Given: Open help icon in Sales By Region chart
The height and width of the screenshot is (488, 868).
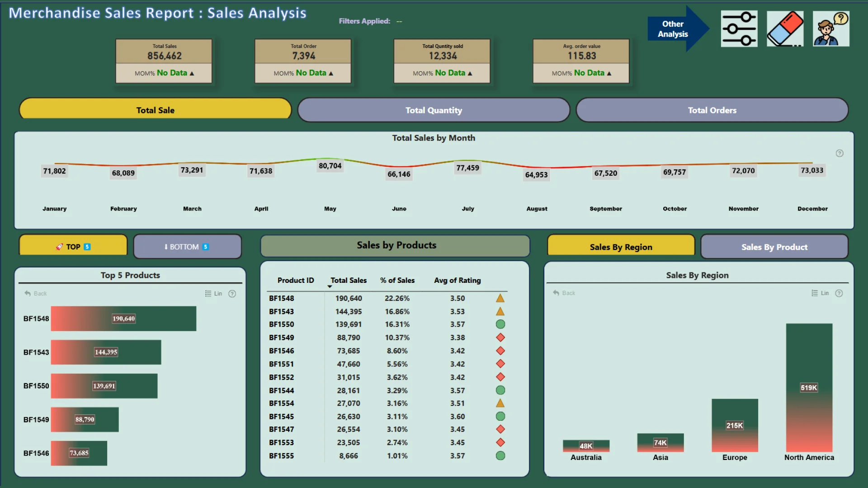Looking at the screenshot, I should coord(839,293).
